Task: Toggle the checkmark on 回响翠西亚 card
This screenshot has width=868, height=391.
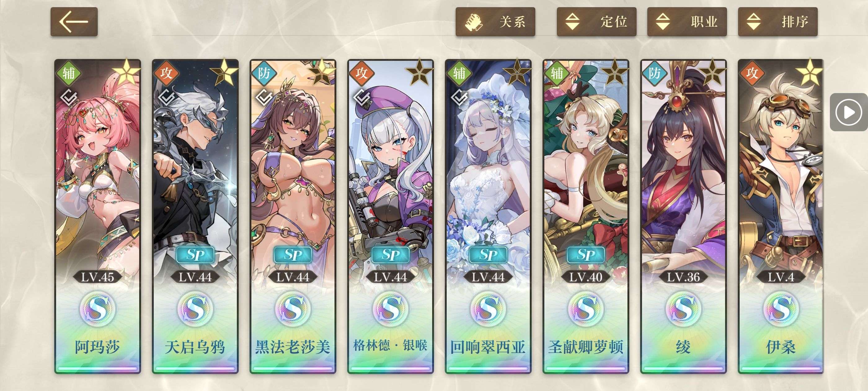Action: [x=459, y=98]
